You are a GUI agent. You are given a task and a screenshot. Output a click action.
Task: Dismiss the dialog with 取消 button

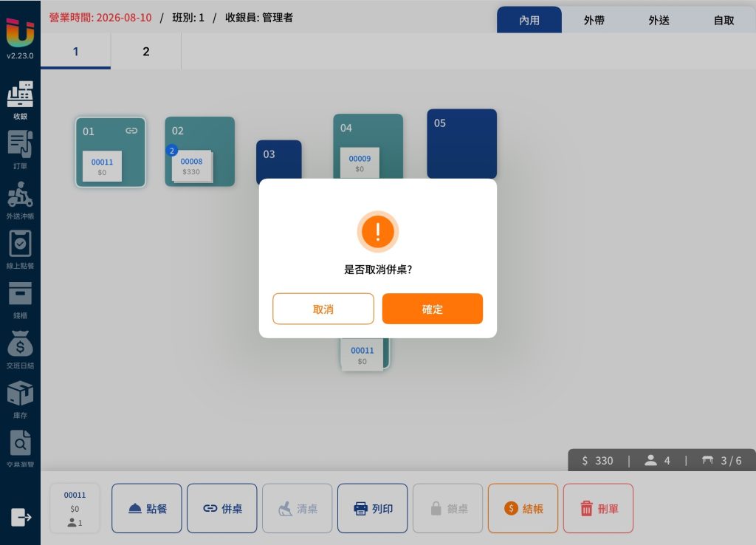(323, 309)
